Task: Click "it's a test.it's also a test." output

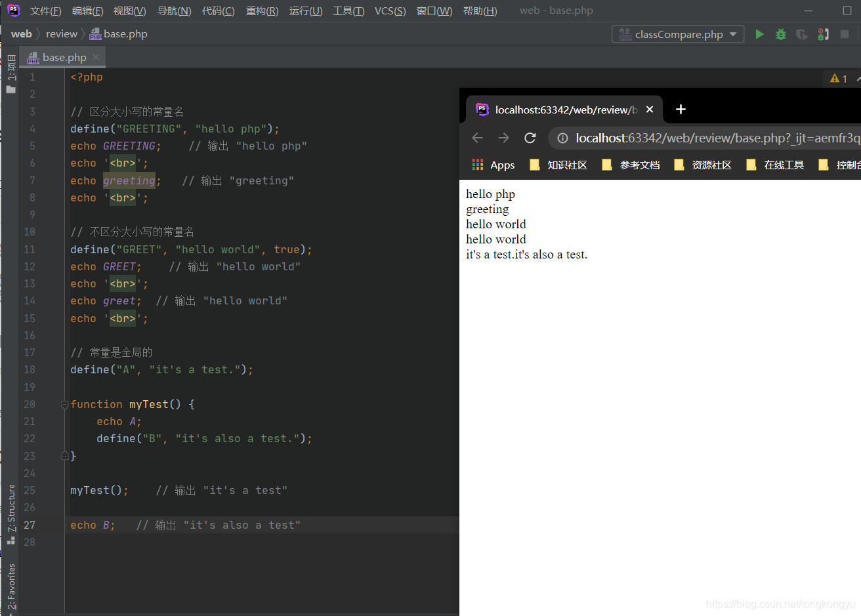Action: tap(526, 255)
